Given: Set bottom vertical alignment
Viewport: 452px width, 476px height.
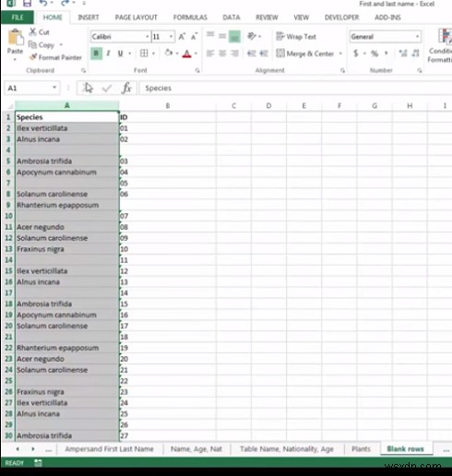Looking at the screenshot, I should [x=234, y=36].
